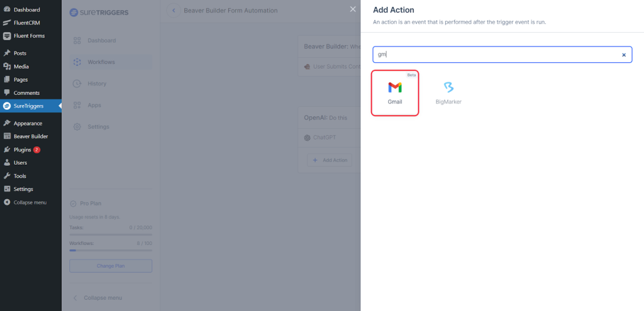Go back using the workflow back arrow
Screen dimensions: 644x311
pyautogui.click(x=173, y=11)
